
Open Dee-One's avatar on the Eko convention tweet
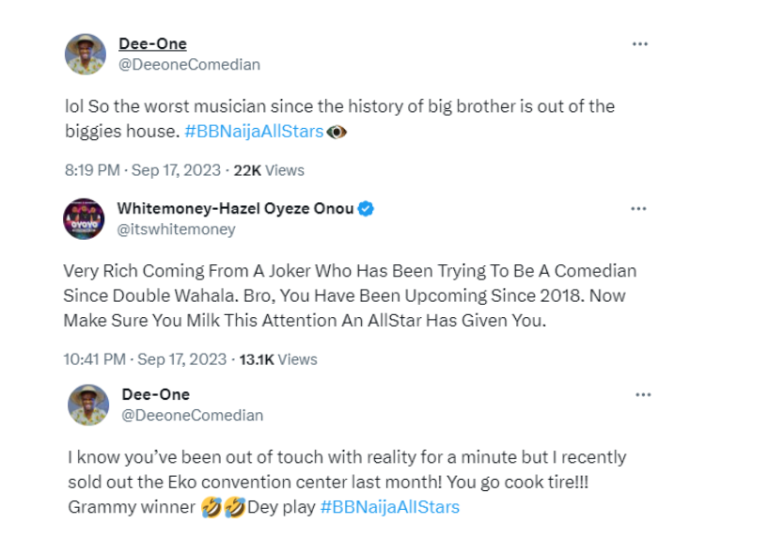point(87,404)
